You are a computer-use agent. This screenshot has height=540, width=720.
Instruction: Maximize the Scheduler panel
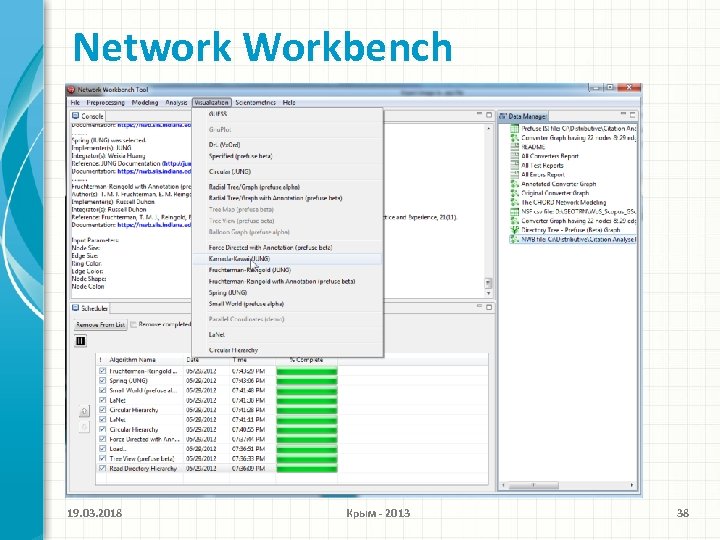(x=489, y=307)
